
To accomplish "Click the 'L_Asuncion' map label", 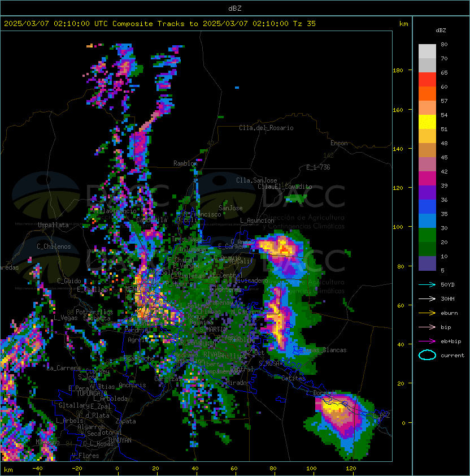I will (x=257, y=220).
